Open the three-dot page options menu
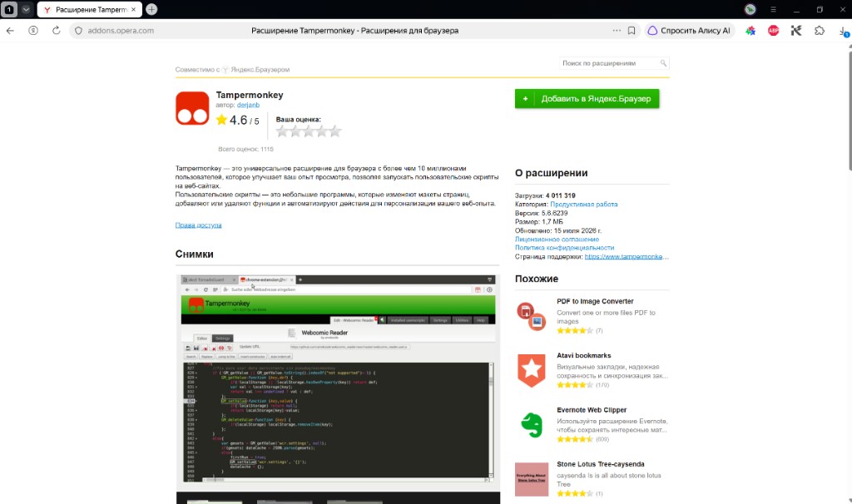The width and height of the screenshot is (852, 504). (x=617, y=31)
